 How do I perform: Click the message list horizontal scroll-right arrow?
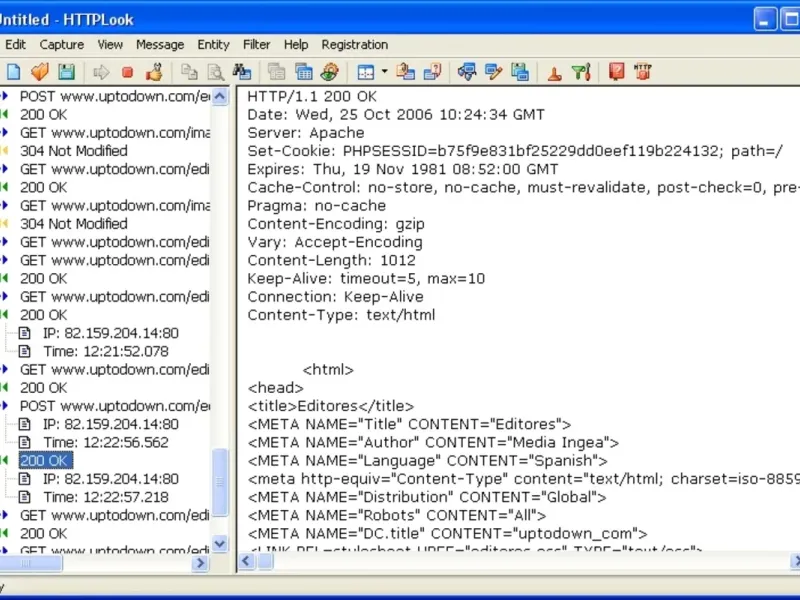pos(200,563)
